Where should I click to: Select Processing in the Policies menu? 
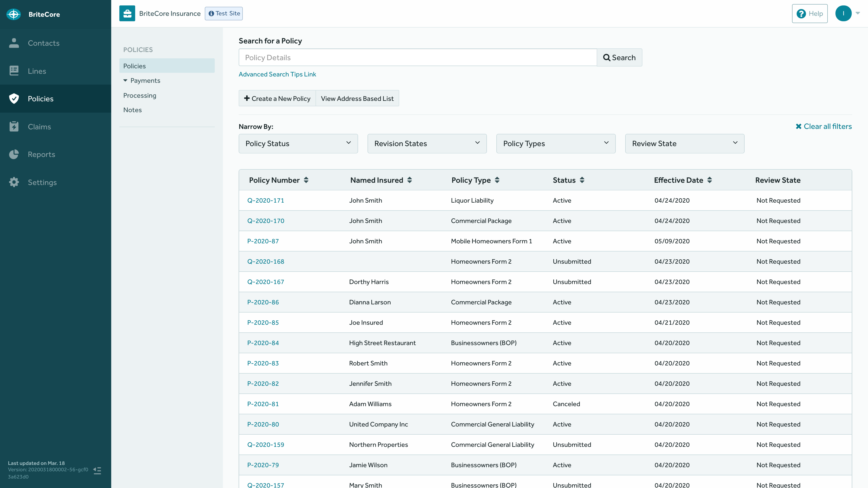(140, 95)
